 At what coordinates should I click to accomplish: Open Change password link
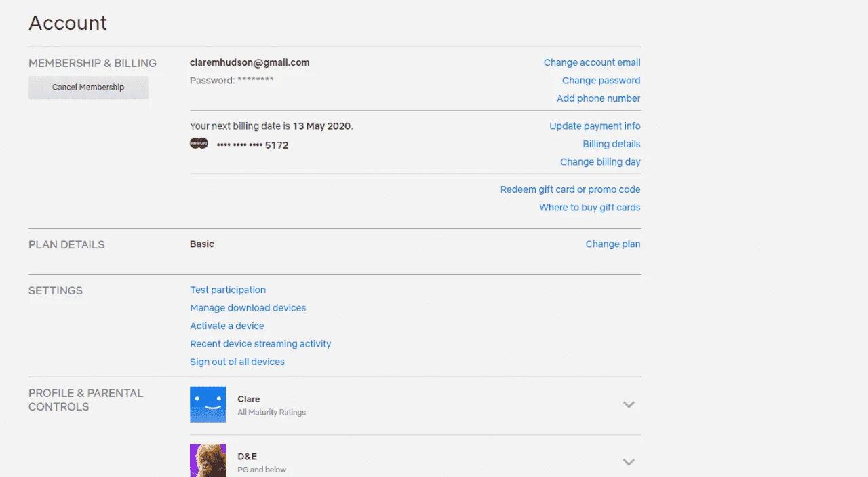(601, 81)
